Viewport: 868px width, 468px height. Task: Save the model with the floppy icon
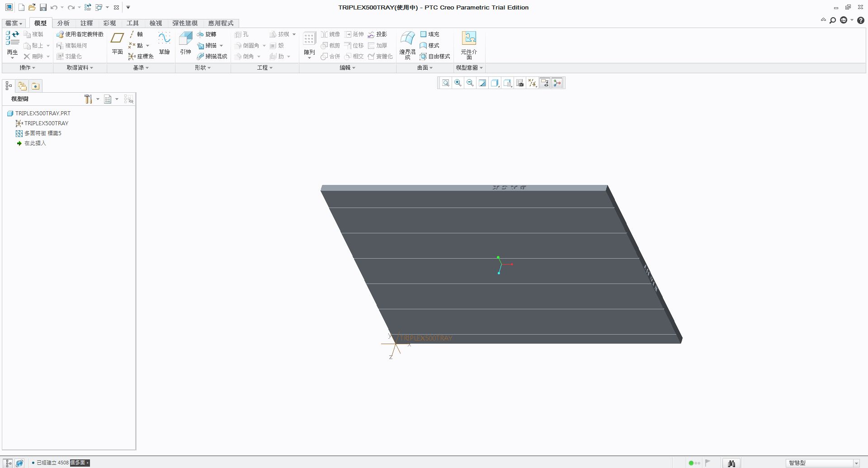[x=43, y=7]
